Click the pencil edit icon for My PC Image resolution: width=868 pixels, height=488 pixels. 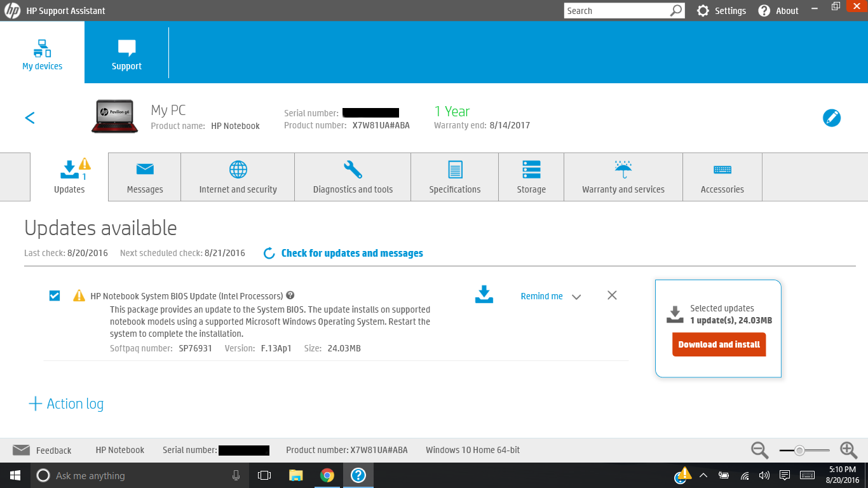(831, 118)
